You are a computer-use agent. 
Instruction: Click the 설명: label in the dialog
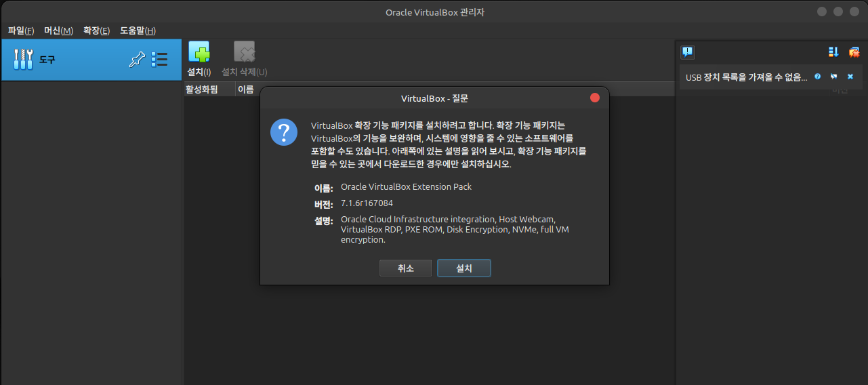tap(324, 220)
